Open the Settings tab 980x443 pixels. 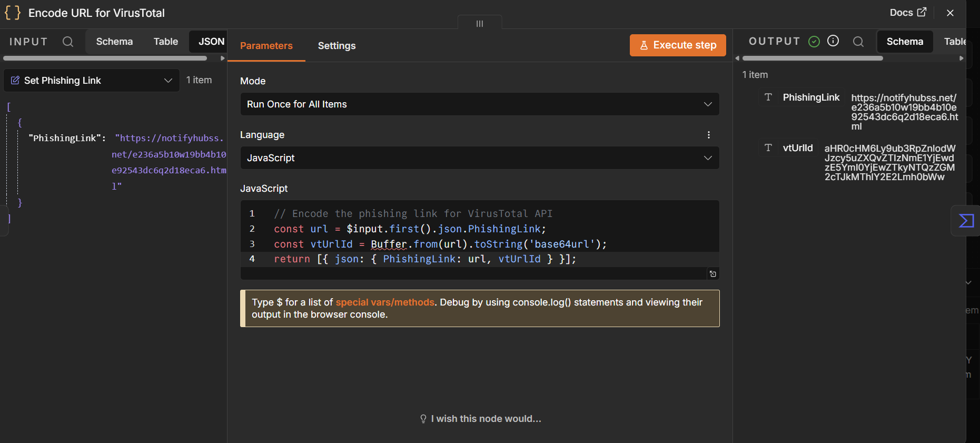point(337,46)
